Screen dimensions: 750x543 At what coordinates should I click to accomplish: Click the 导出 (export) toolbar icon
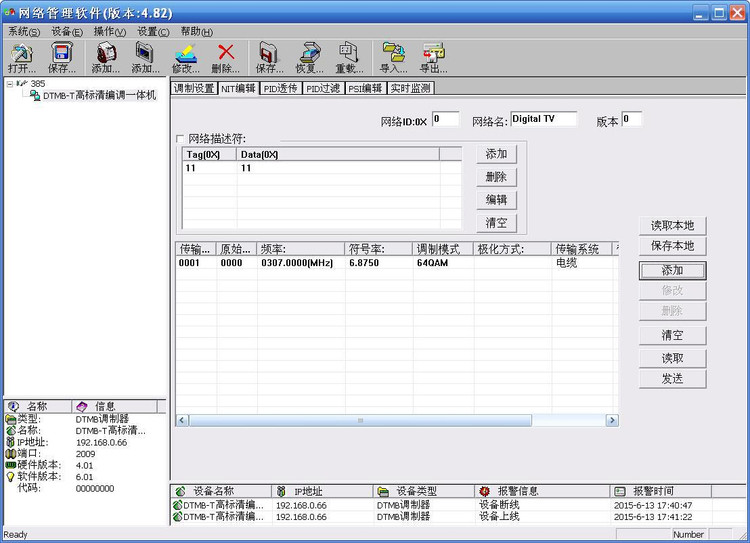click(433, 57)
